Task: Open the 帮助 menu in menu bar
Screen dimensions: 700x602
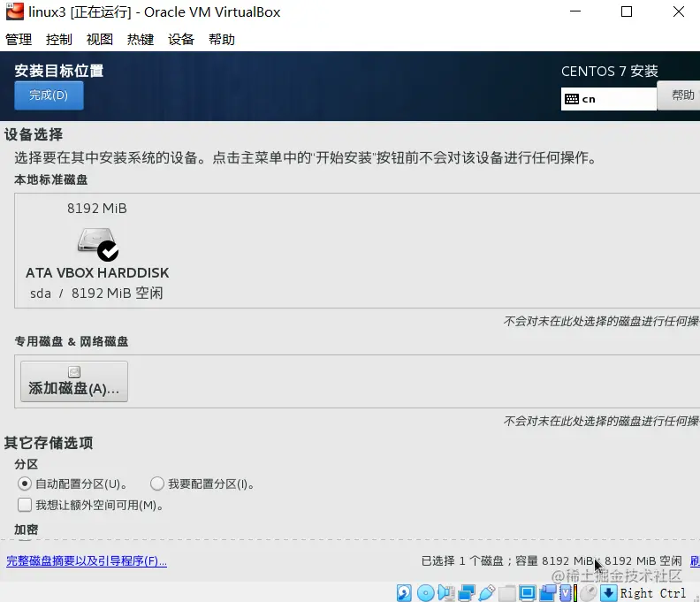Action: [222, 39]
